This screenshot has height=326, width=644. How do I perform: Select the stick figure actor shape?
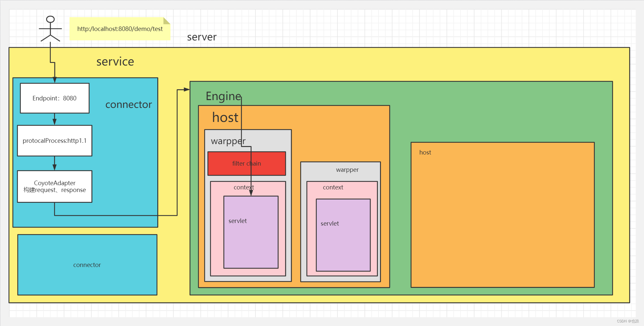[x=50, y=29]
